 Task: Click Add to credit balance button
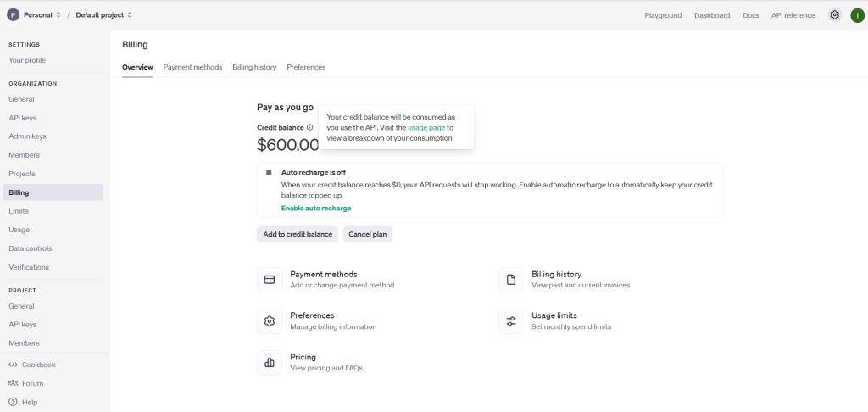point(298,234)
